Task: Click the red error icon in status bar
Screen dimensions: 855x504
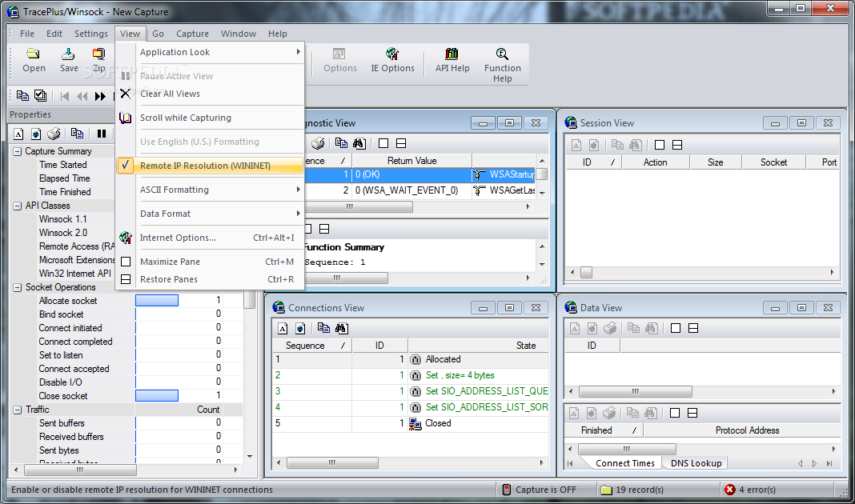Action: [x=729, y=490]
